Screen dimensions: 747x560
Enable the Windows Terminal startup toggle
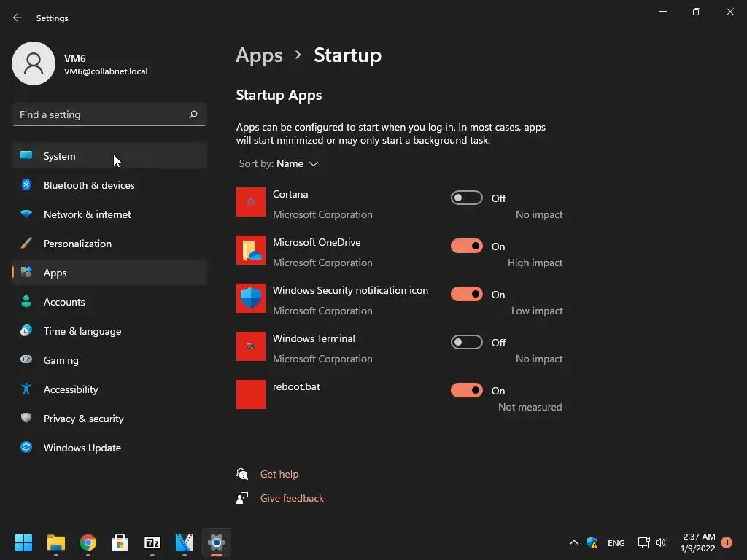(x=466, y=342)
